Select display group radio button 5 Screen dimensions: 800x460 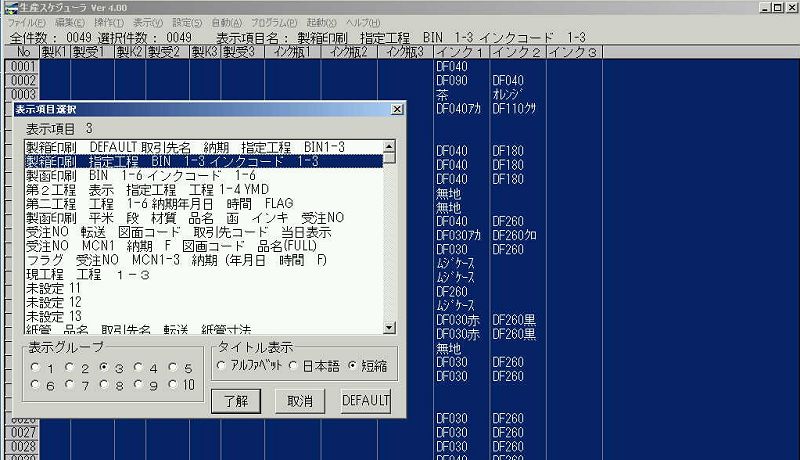176,367
